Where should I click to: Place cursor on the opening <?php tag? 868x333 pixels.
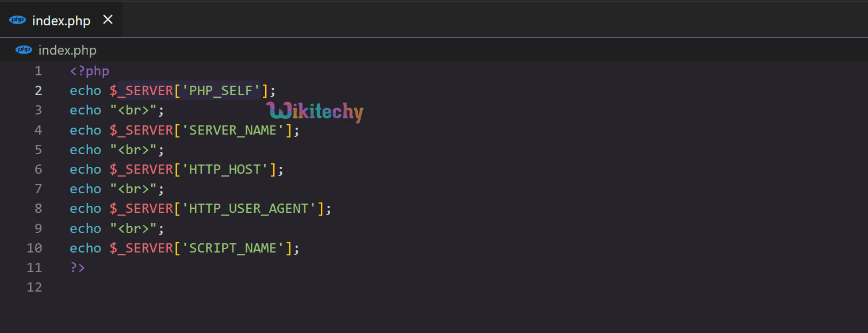click(x=89, y=71)
